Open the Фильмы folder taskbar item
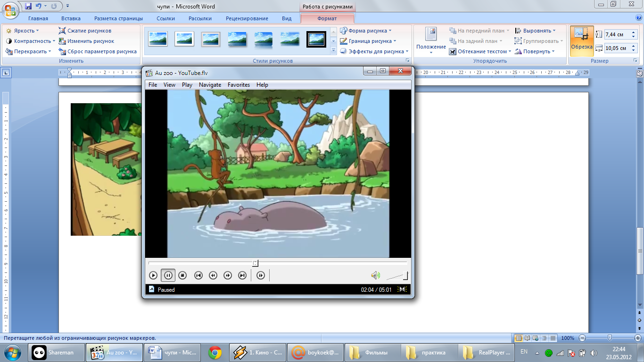The image size is (644, 362). tap(372, 352)
